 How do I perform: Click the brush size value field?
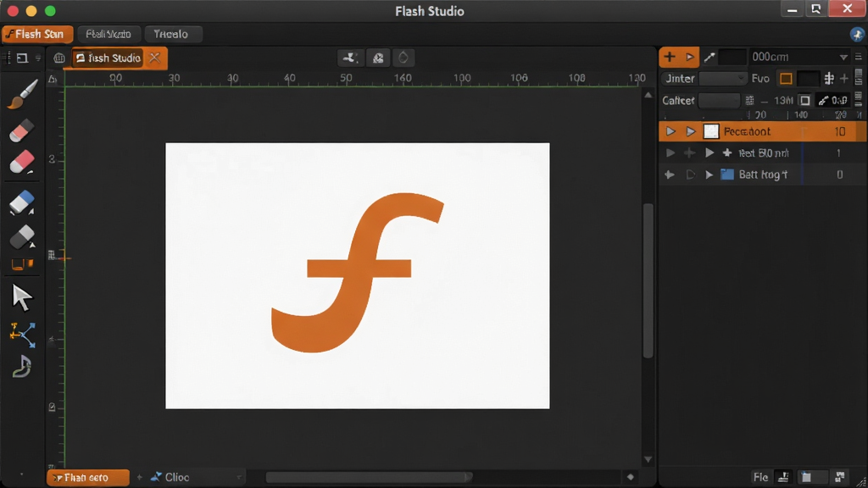[832, 100]
